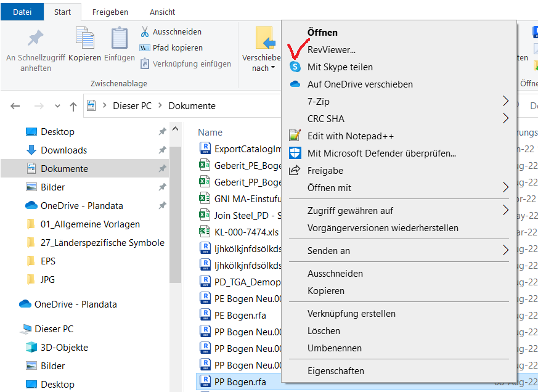Switch to the Ansicht ribbon tab

(163, 12)
